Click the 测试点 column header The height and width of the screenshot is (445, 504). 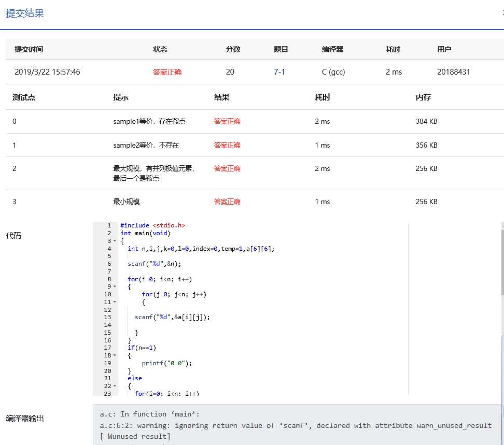(24, 97)
